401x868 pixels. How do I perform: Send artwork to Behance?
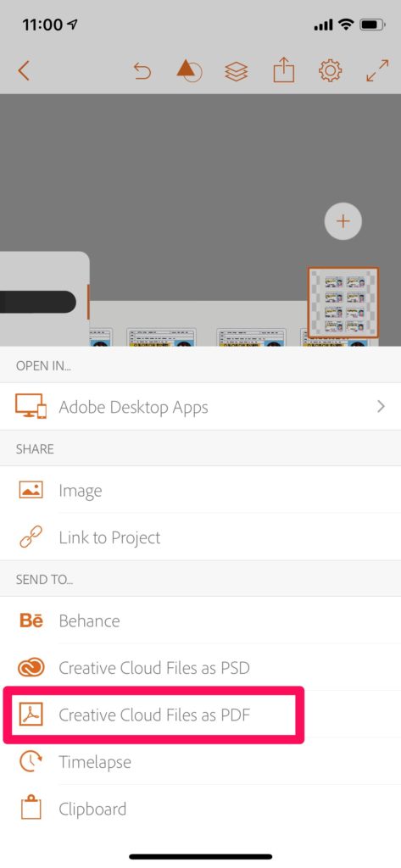click(200, 620)
